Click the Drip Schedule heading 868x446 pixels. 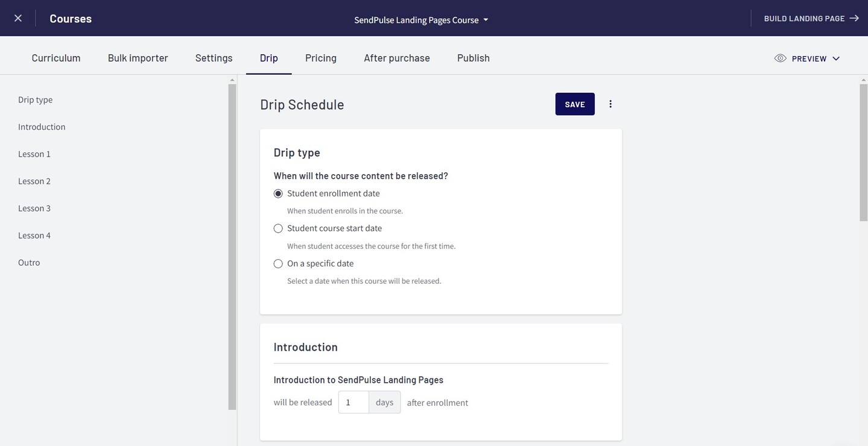click(x=302, y=104)
